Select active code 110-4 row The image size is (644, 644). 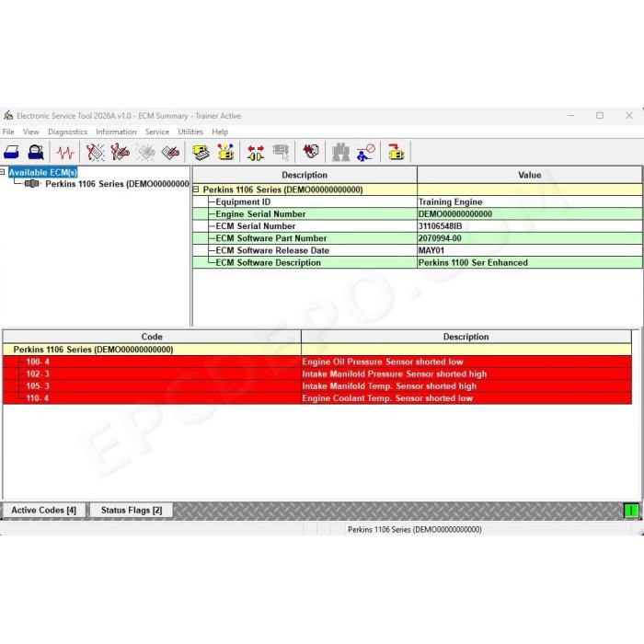click(317, 398)
